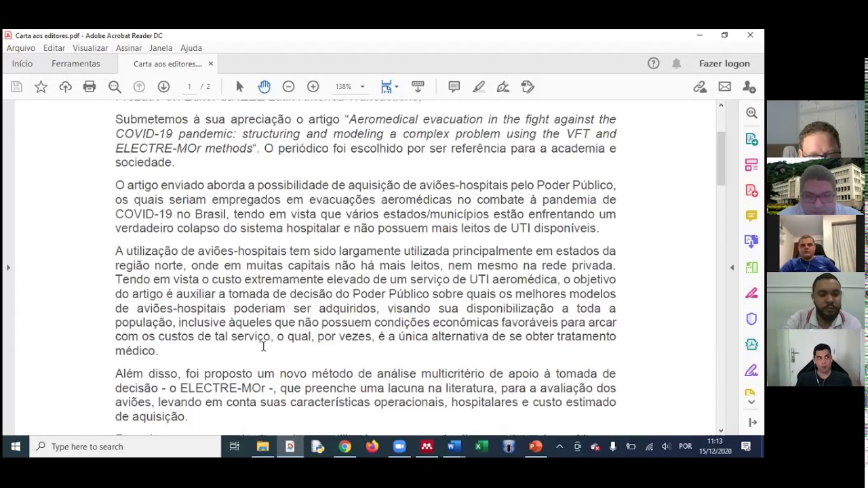Click the Save file icon in toolbar

[x=16, y=87]
